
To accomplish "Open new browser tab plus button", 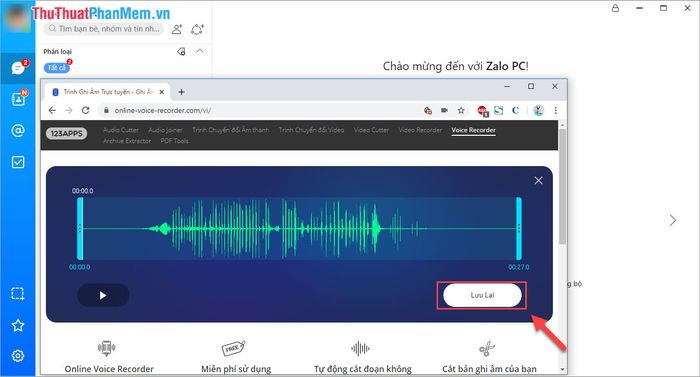I will coord(181,92).
